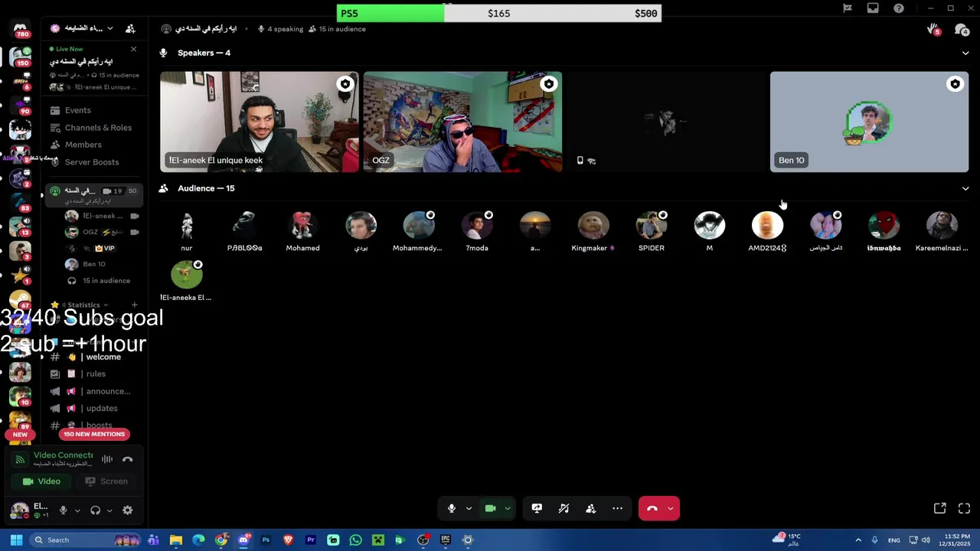Open the invite people icon beside server name

click(130, 28)
